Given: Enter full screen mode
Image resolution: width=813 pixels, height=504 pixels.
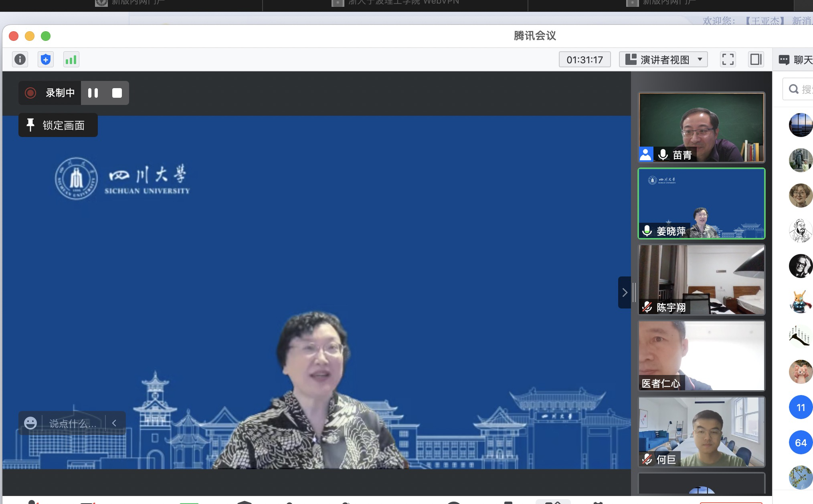Looking at the screenshot, I should pyautogui.click(x=728, y=60).
